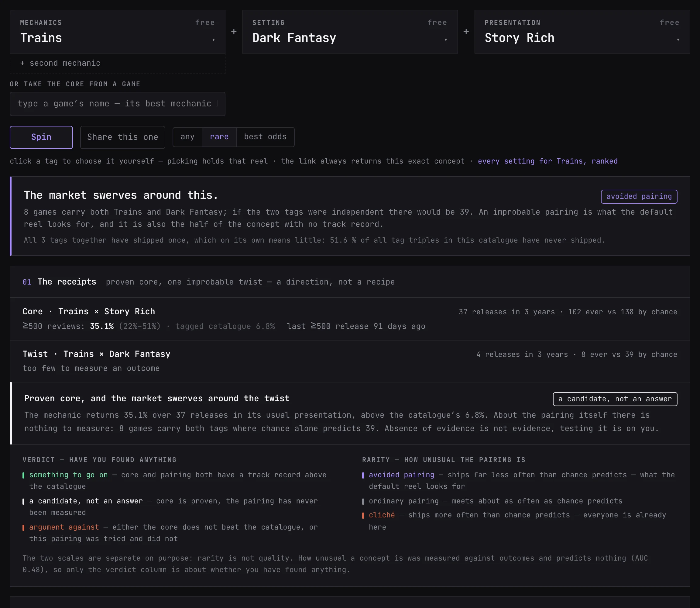Click 'a candidate, not an answer' badge
The width and height of the screenshot is (700, 608).
[x=615, y=399]
